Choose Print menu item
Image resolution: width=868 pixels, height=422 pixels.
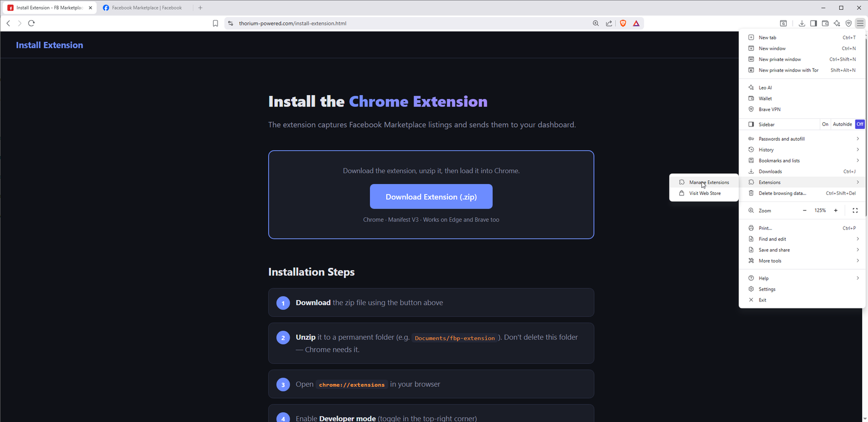click(x=802, y=228)
